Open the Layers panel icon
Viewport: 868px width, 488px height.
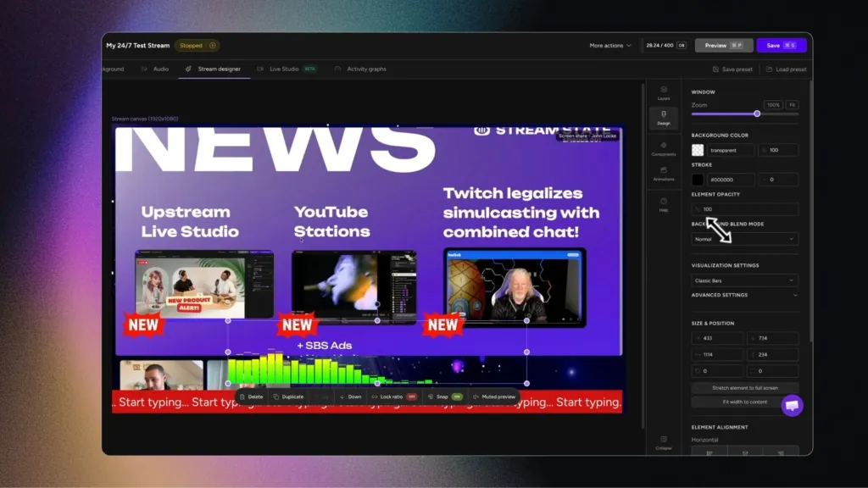(663, 92)
